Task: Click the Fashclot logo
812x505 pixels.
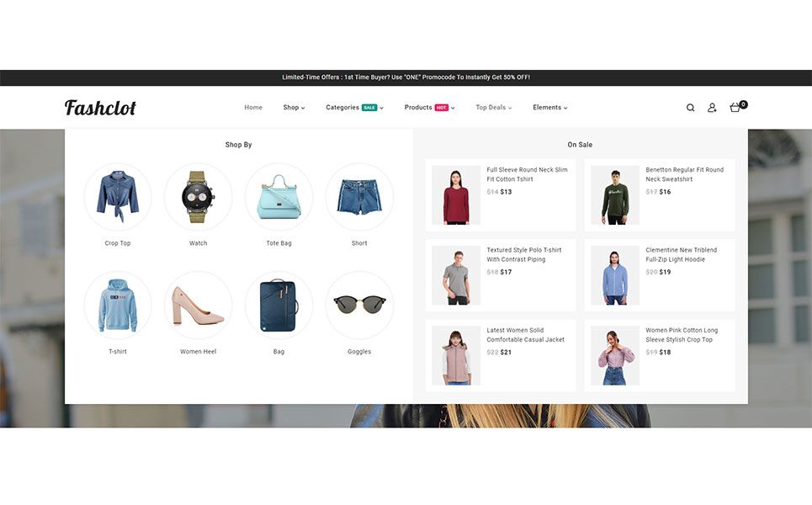Action: 100,108
